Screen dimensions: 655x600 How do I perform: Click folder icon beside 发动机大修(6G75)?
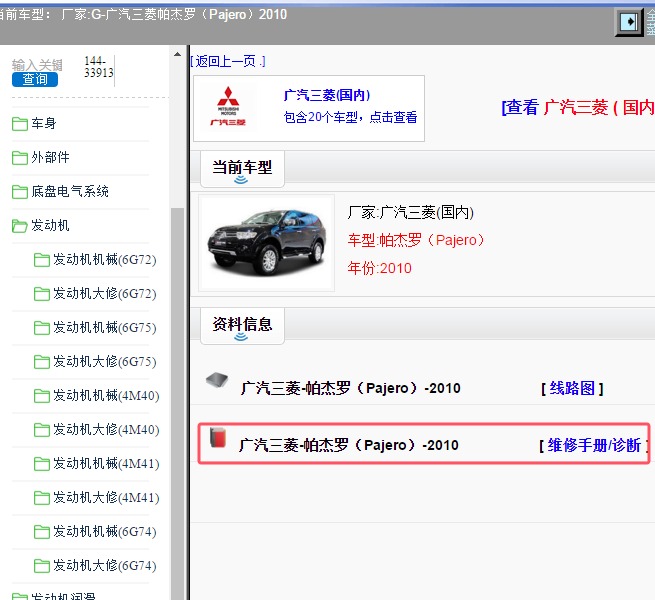point(41,362)
